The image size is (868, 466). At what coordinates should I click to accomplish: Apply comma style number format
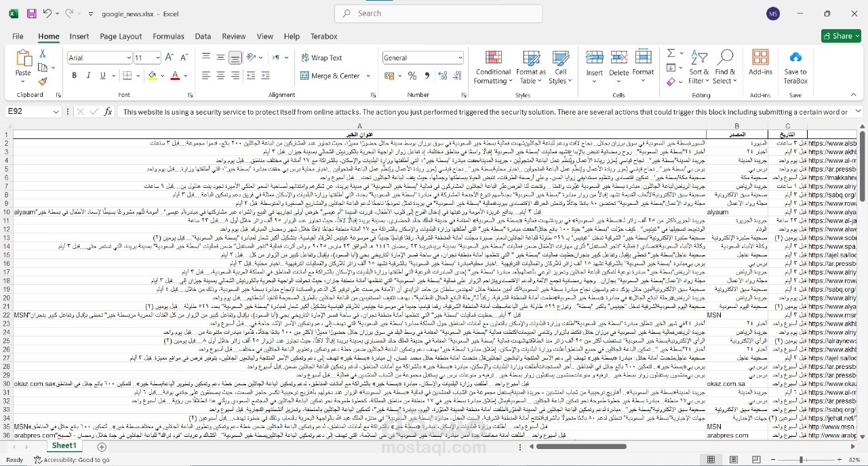(x=427, y=76)
